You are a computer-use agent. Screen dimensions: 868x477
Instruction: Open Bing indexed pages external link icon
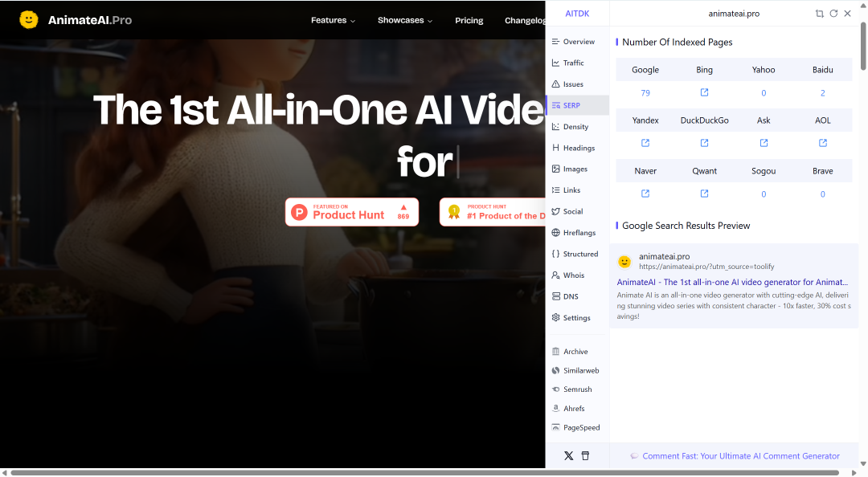[704, 92]
